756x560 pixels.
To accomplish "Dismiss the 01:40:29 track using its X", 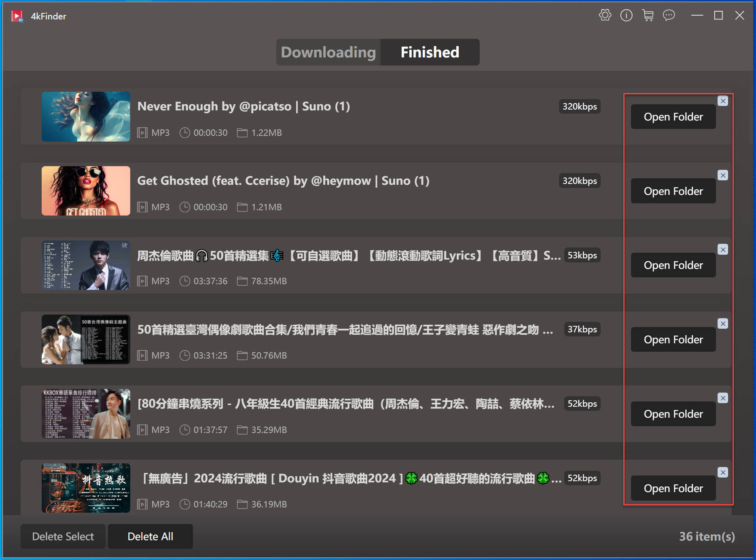I will [x=722, y=473].
